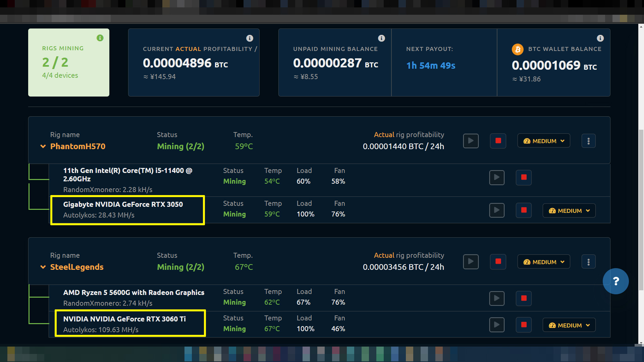The width and height of the screenshot is (644, 362).
Task: Click info icon on Rigs Mining card
Action: [x=100, y=38]
